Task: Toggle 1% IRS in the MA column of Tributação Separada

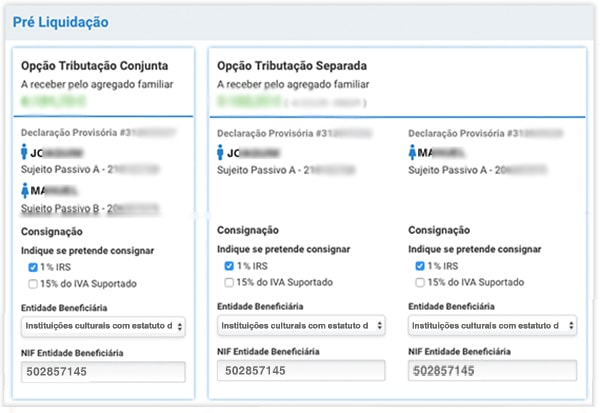Action: tap(422, 266)
